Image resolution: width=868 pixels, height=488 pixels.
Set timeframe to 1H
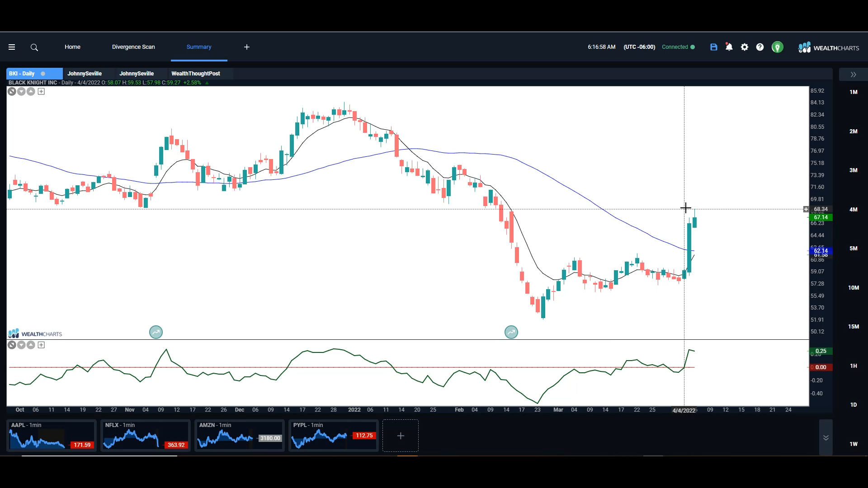tap(854, 366)
